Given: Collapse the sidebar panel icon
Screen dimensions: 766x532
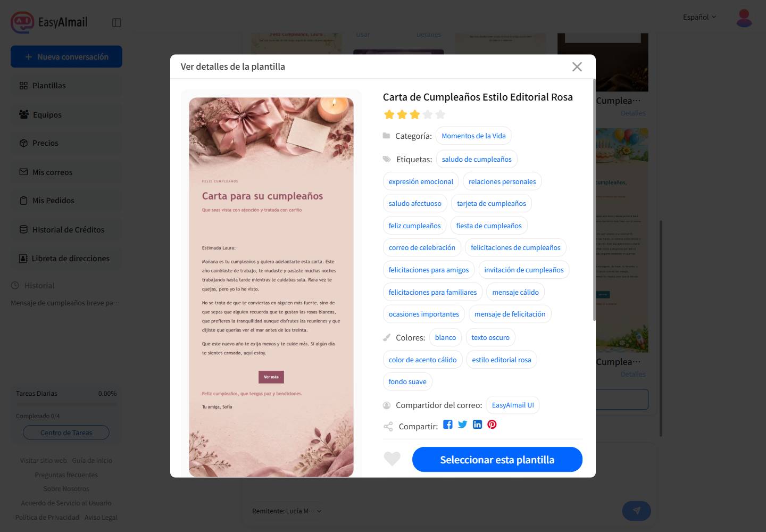Looking at the screenshot, I should tap(117, 22).
